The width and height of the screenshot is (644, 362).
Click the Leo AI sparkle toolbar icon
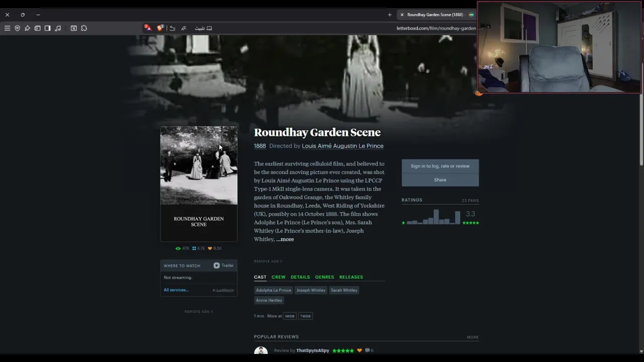point(27,28)
